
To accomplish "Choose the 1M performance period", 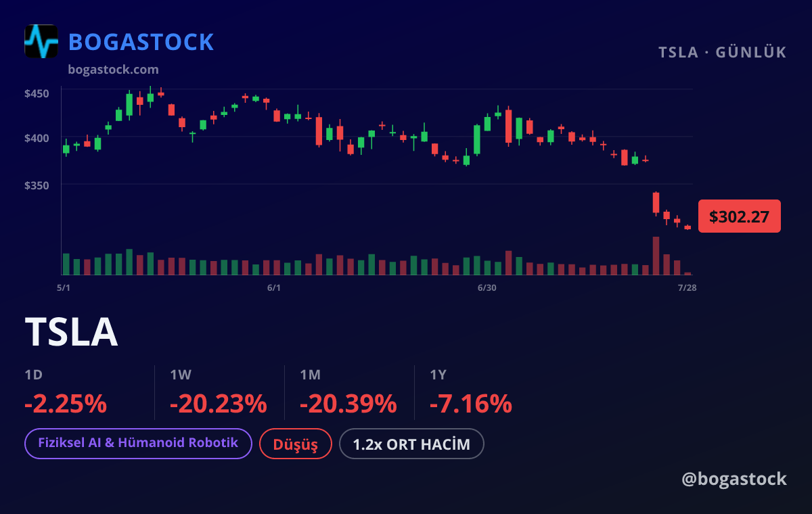I will tap(311, 375).
